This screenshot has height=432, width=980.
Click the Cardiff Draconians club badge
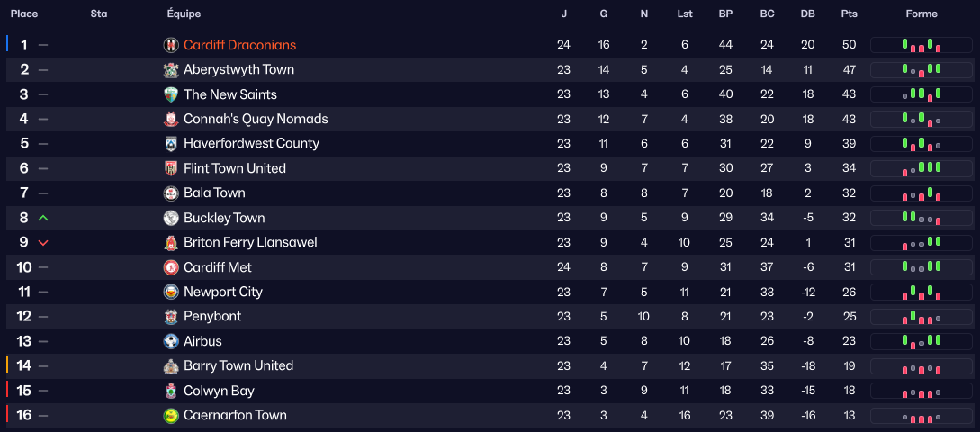(x=171, y=45)
